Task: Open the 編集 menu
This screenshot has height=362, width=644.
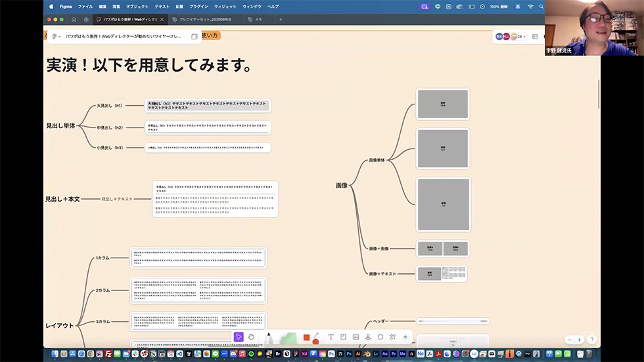Action: pyautogui.click(x=103, y=7)
